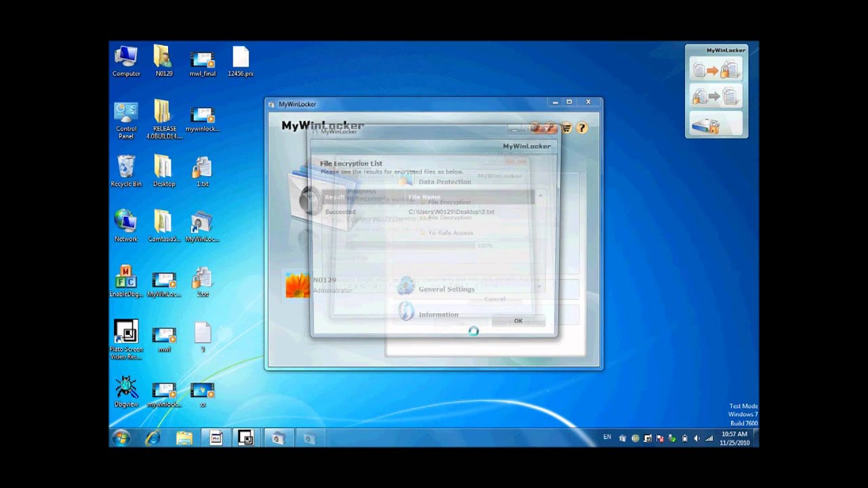Open the clock showing 10:57 AM
Viewport: 868px width, 488px height.
click(x=734, y=438)
